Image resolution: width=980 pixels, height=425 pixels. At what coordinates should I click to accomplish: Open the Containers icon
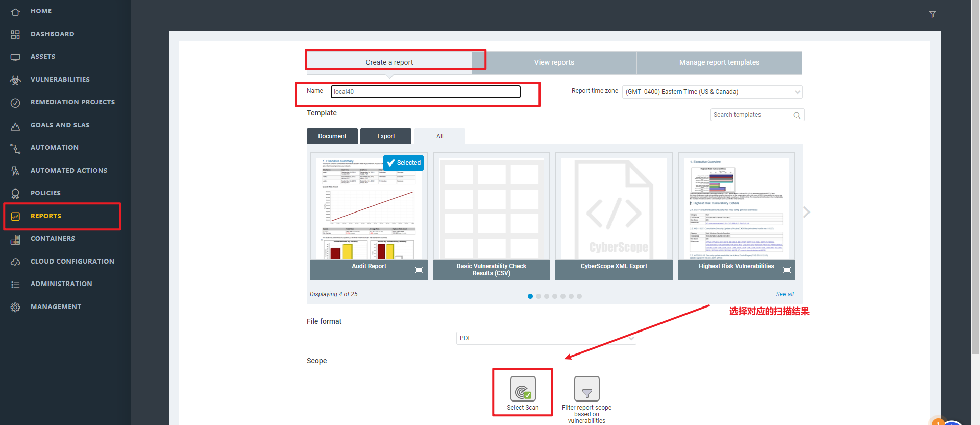point(15,239)
